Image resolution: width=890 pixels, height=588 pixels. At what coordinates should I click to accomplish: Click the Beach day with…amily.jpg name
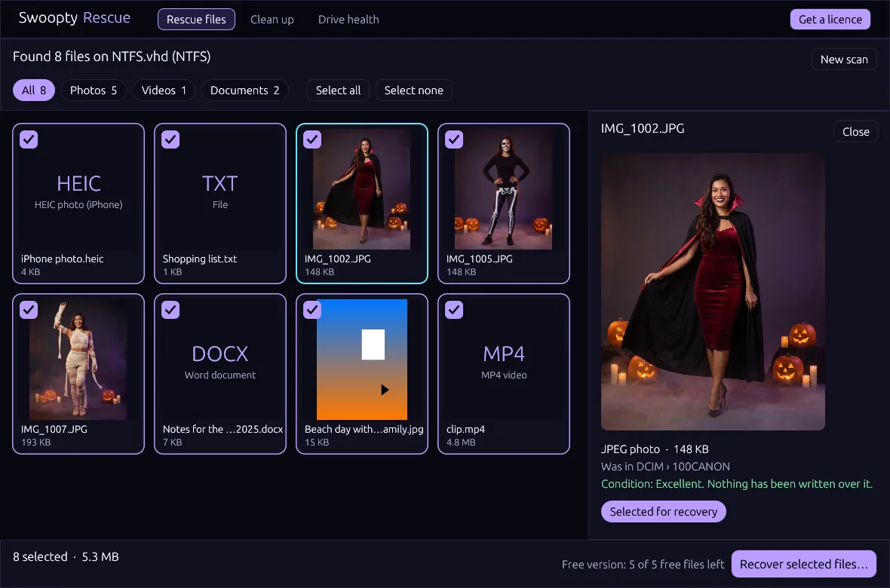pyautogui.click(x=364, y=429)
